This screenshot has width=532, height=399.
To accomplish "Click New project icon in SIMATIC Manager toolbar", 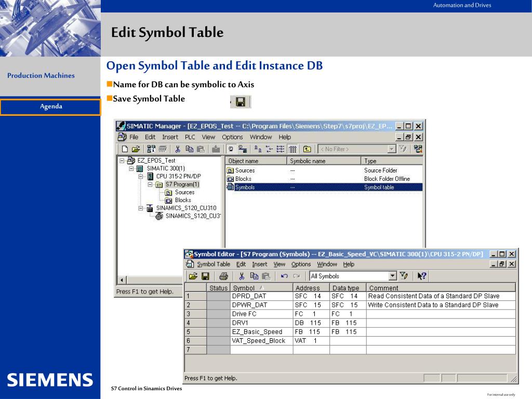I will click(125, 149).
